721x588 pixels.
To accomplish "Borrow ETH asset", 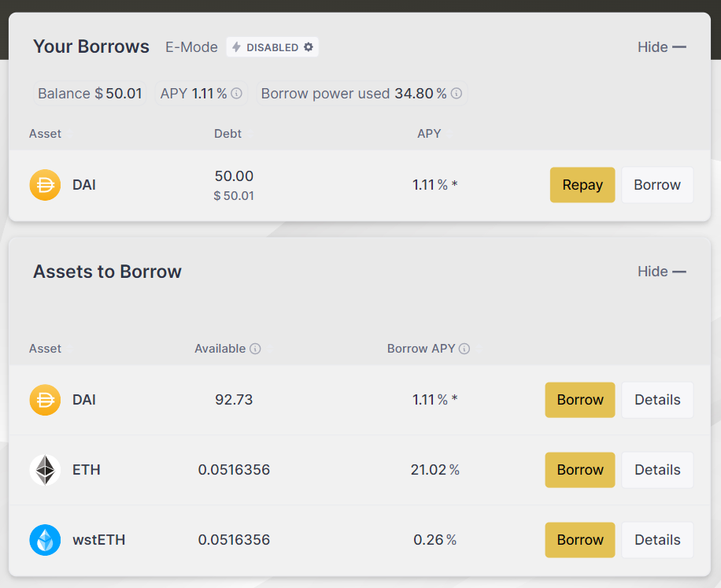I will (x=580, y=470).
